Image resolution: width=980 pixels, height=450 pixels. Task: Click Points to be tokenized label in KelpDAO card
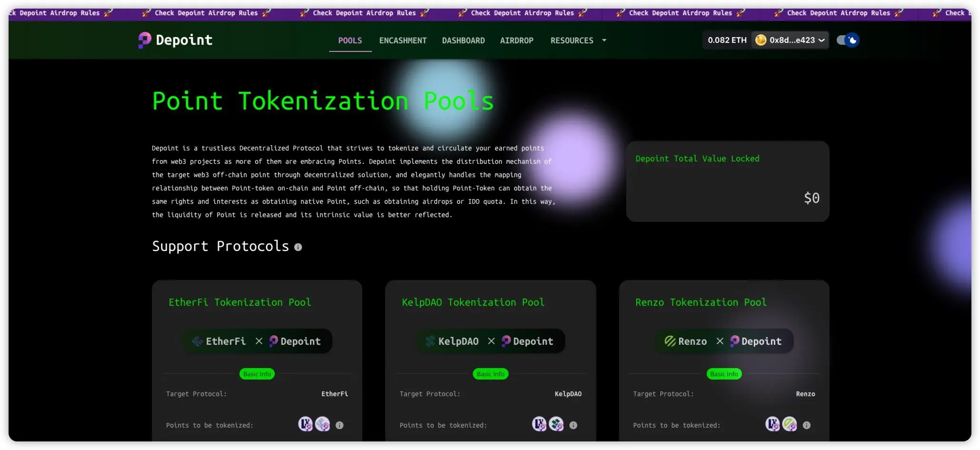[x=443, y=425]
